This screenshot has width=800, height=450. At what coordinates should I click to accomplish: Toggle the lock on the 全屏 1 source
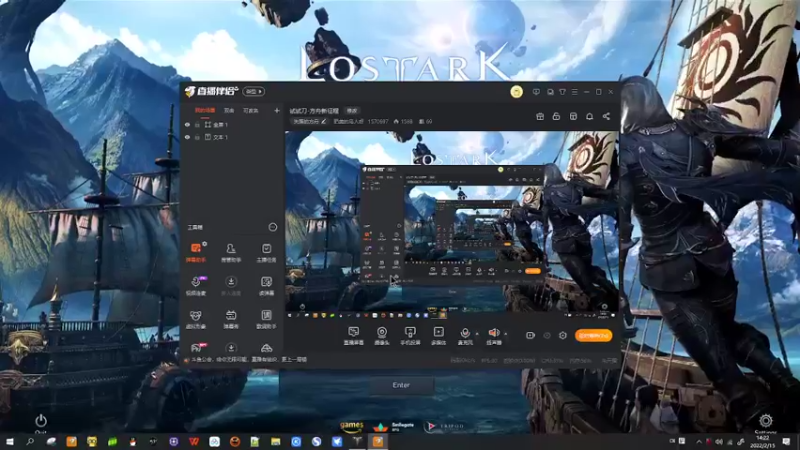click(x=197, y=124)
